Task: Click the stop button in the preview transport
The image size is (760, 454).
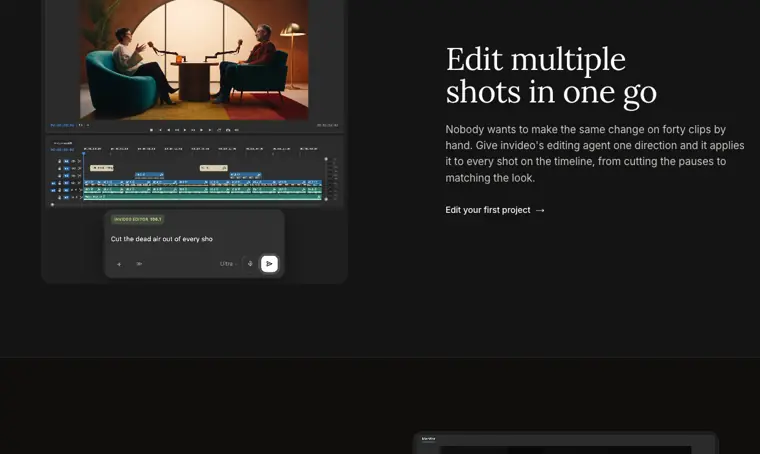Action: pyautogui.click(x=152, y=130)
